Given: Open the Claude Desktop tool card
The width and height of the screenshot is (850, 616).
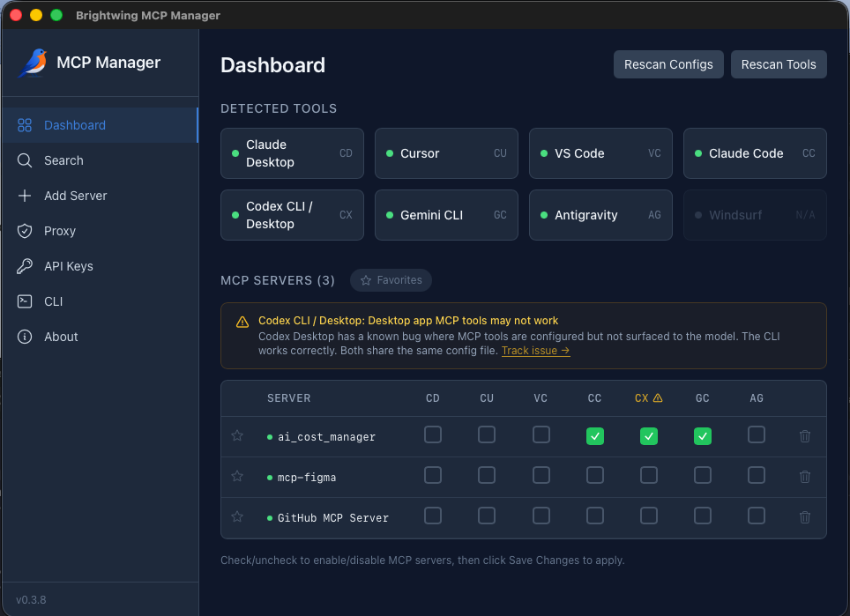Looking at the screenshot, I should pyautogui.click(x=292, y=153).
